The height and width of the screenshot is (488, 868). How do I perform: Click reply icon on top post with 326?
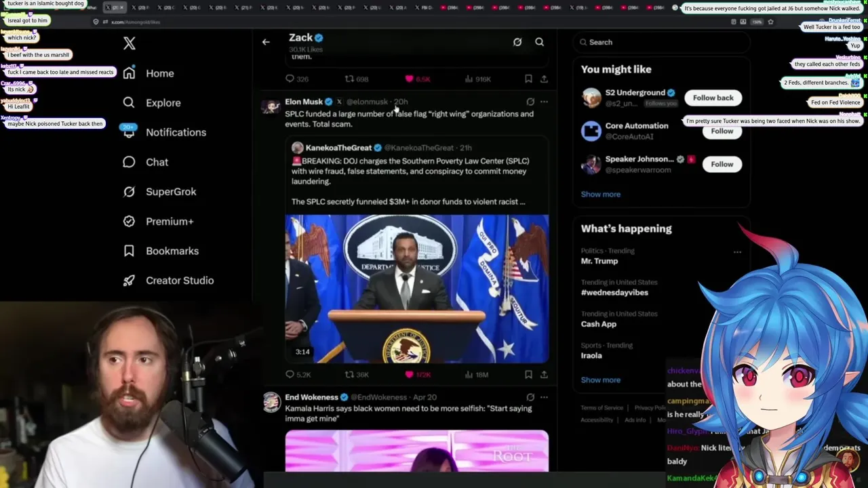290,79
